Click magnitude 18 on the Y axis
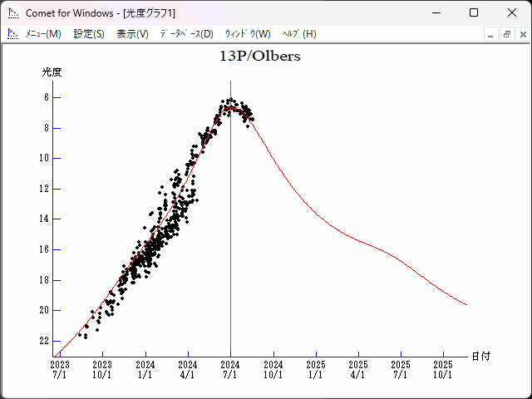The width and height of the screenshot is (532, 399). click(44, 280)
